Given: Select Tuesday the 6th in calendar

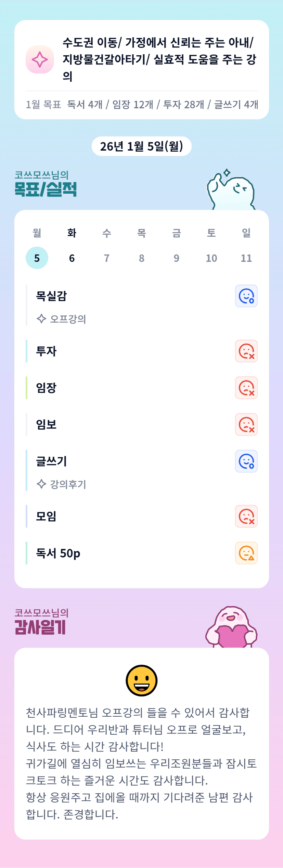Looking at the screenshot, I should (72, 258).
